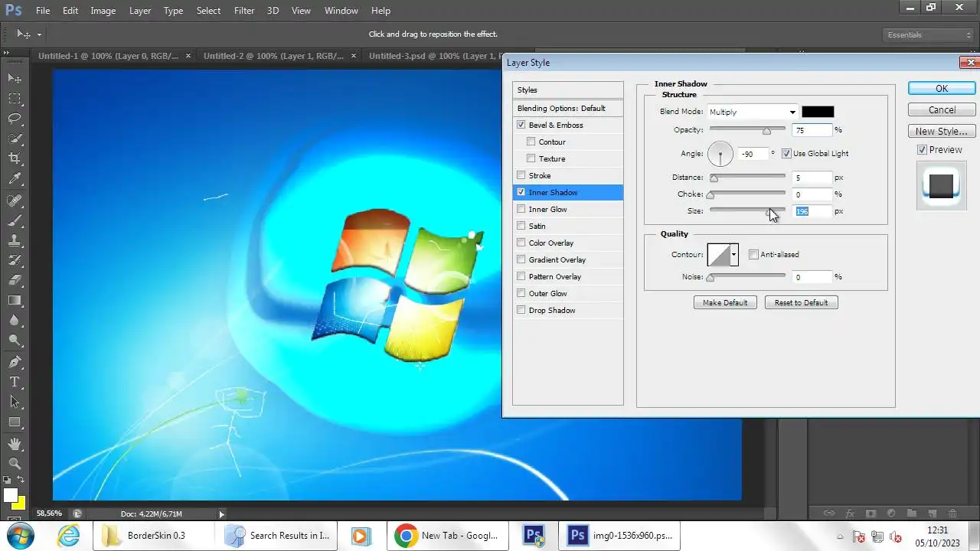Screen dimensions: 980x551
Task: Enable the Inner Glow checkbox
Action: [521, 209]
